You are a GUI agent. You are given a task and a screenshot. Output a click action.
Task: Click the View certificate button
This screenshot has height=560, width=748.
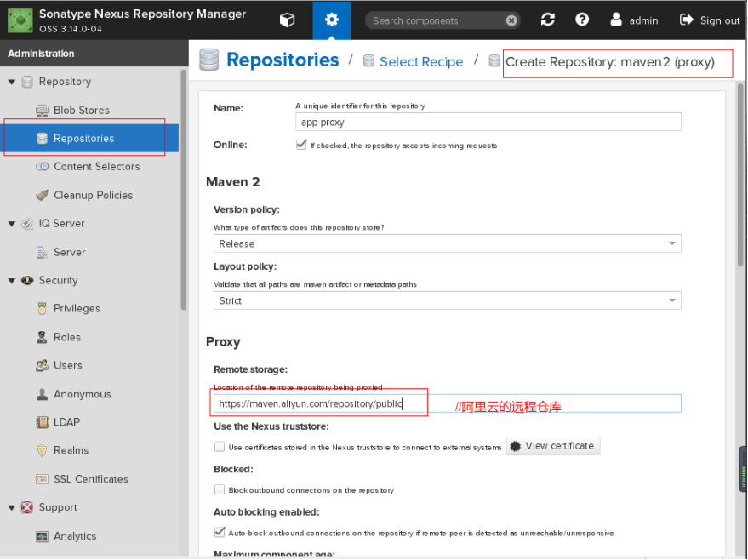point(553,446)
